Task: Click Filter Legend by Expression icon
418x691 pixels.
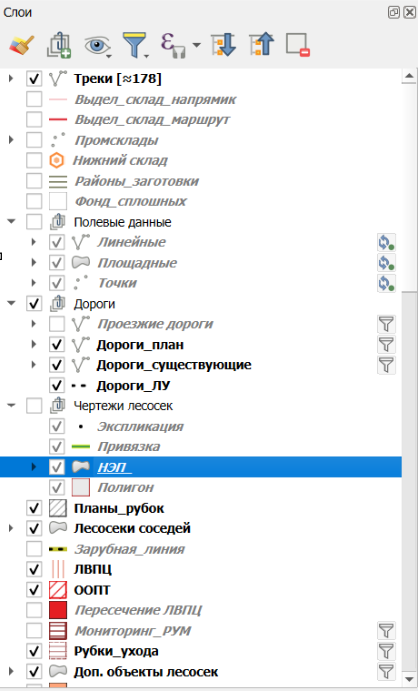Action: click(x=173, y=45)
